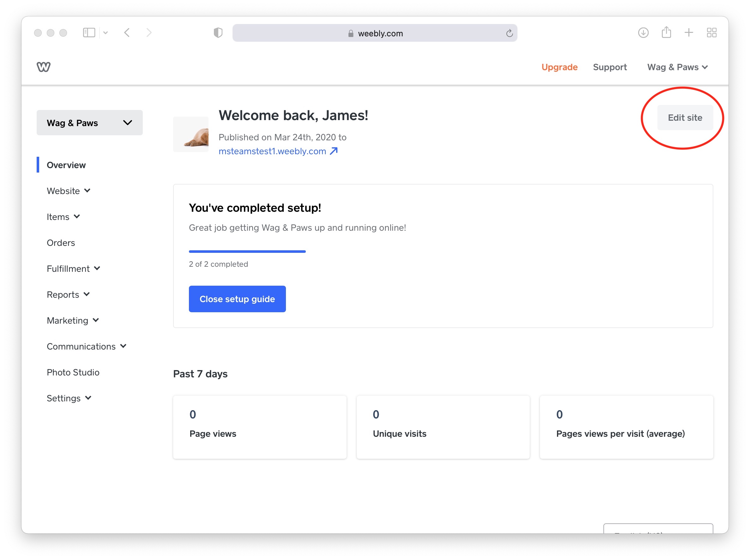Show tab overview grid icon

tap(711, 33)
